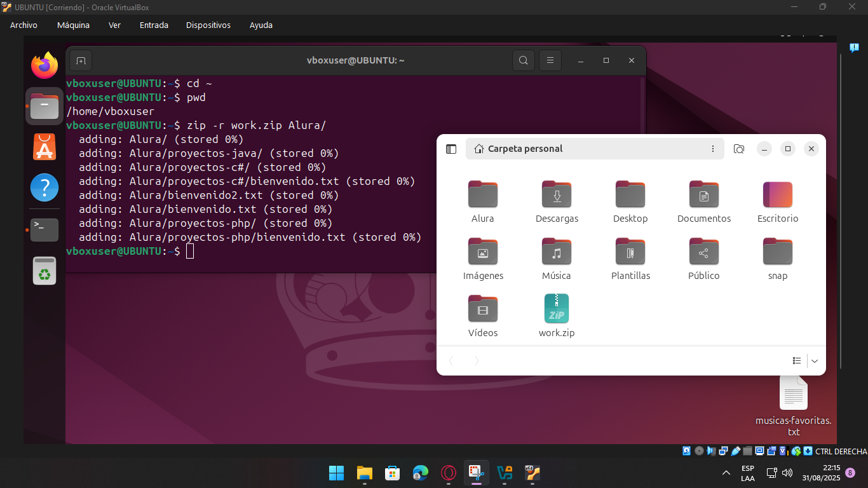Open the Windows Start menu
Image resolution: width=868 pixels, height=488 pixels.
tap(336, 473)
